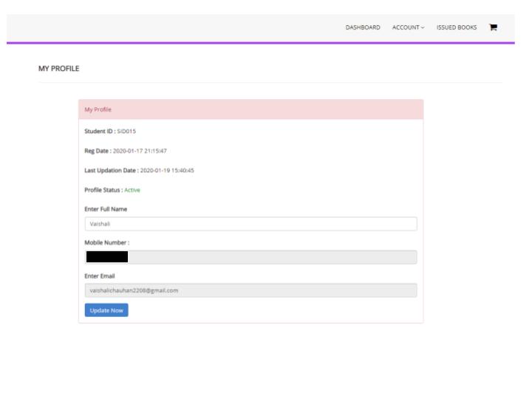Expand the Account dropdown menu

coord(408,27)
